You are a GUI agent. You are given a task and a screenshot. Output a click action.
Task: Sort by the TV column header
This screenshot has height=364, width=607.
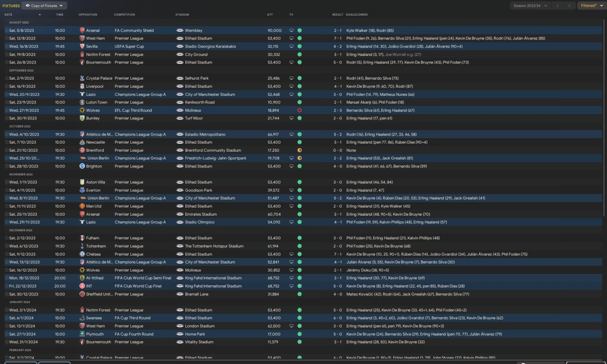291,15
